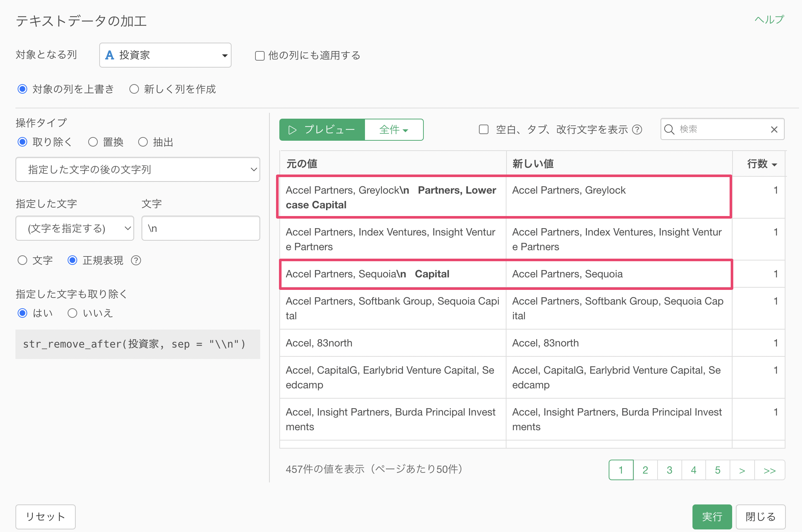Choose 取り除く operation type
Viewport: 802px width, 532px height.
(x=22, y=142)
